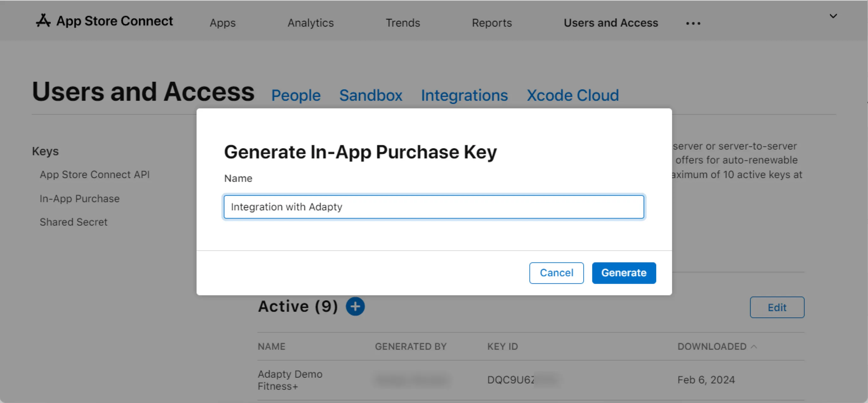Screen dimensions: 868x403
Task: Open the Integrations tab
Action: [464, 95]
